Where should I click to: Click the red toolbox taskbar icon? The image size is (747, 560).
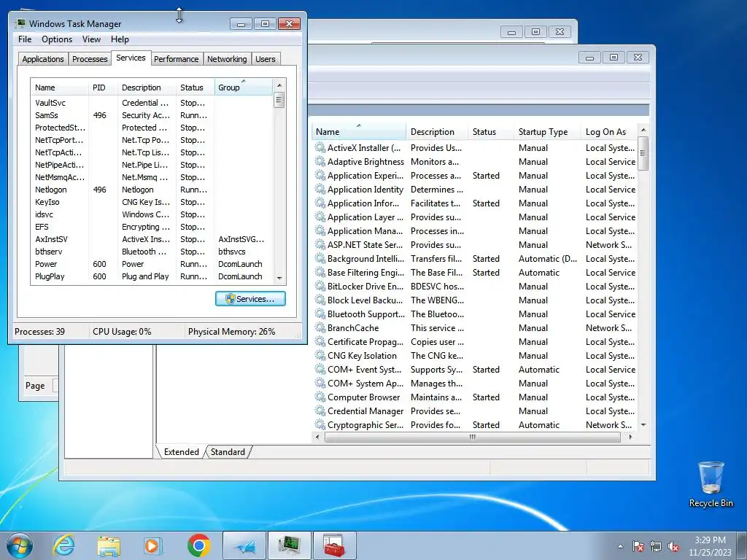334,545
